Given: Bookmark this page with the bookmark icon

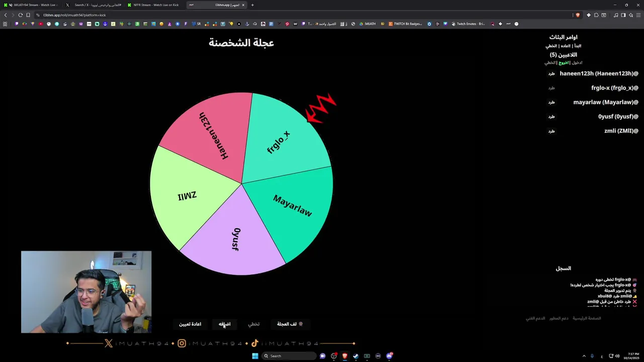Looking at the screenshot, I should [28, 15].
